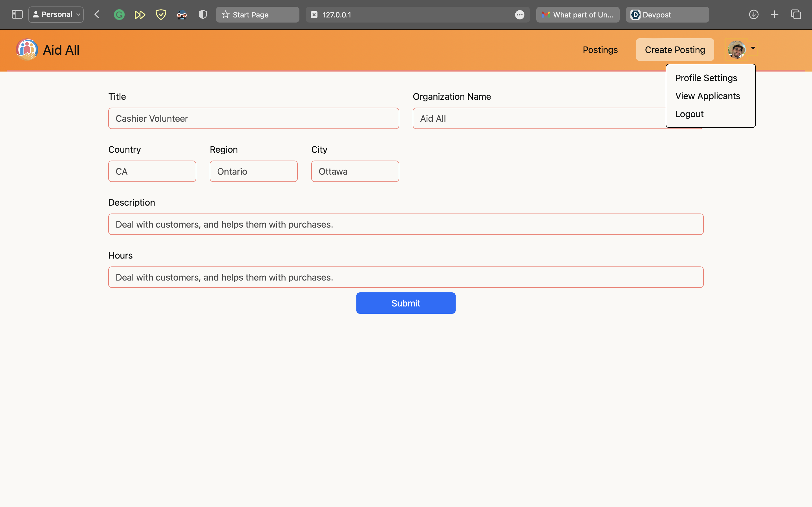
Task: Click the Aid All logo
Action: click(x=27, y=50)
